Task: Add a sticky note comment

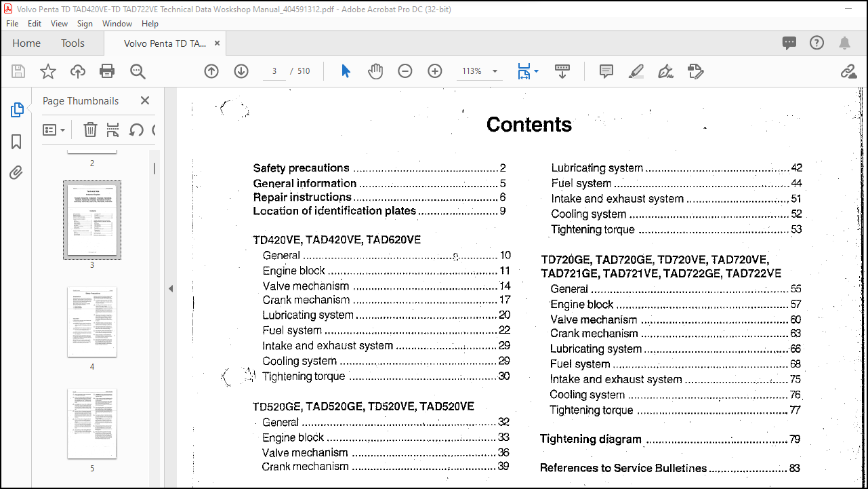Action: click(606, 71)
